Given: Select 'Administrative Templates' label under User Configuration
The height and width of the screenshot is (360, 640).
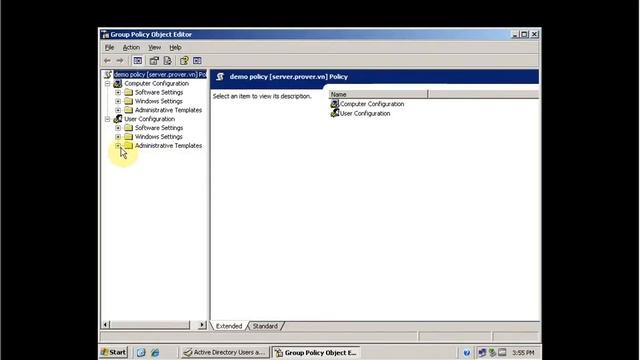Looking at the screenshot, I should [168, 145].
